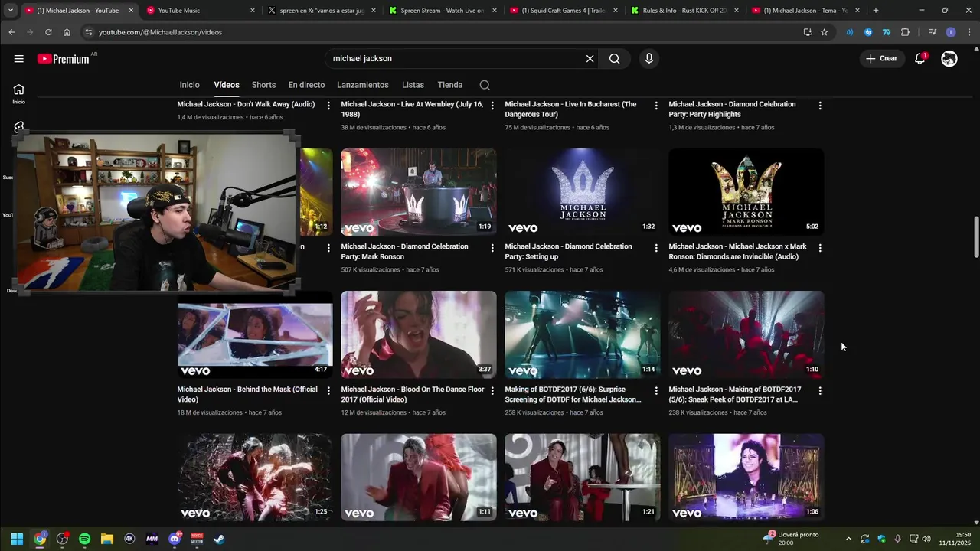Open the Chrome profile avatar
980x551 pixels.
(x=951, y=32)
